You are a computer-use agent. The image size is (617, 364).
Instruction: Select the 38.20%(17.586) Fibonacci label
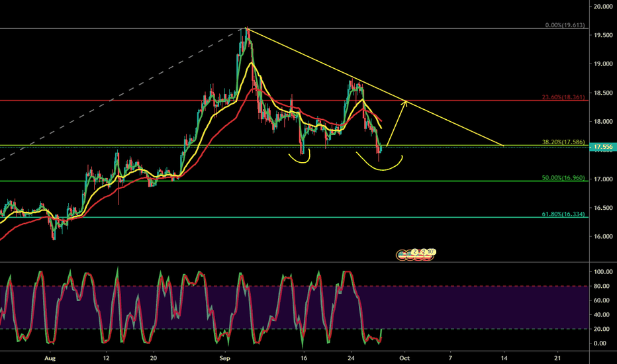coord(563,142)
